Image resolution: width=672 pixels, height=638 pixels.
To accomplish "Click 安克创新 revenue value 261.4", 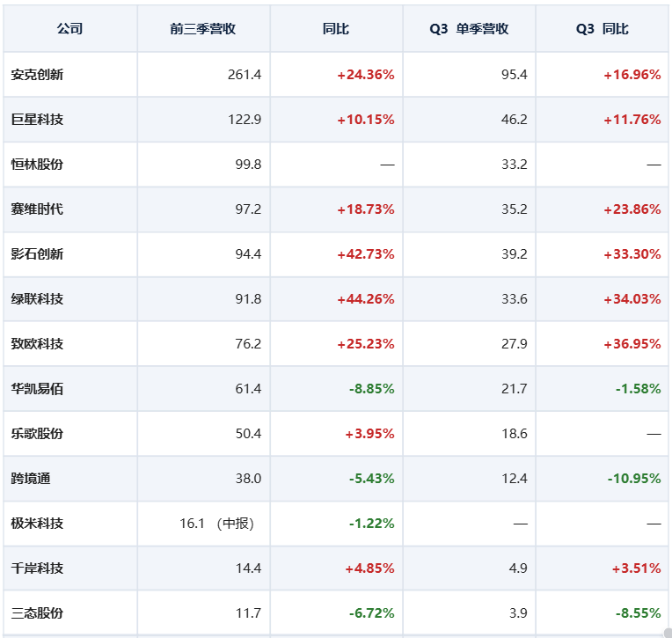I will pyautogui.click(x=245, y=75).
